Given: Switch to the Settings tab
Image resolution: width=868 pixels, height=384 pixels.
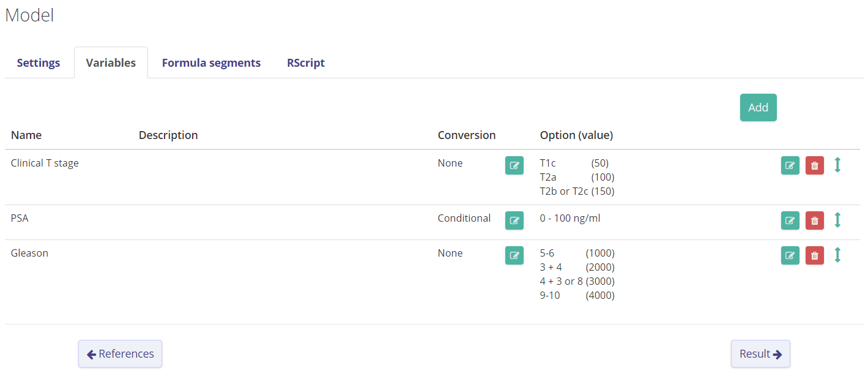Looking at the screenshot, I should 39,62.
